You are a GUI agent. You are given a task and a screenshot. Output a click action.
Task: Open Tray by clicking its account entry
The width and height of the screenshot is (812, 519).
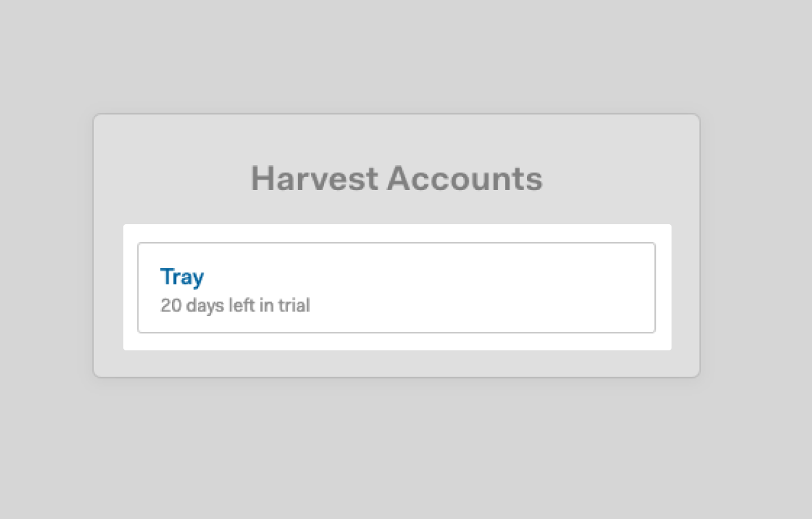pos(182,276)
